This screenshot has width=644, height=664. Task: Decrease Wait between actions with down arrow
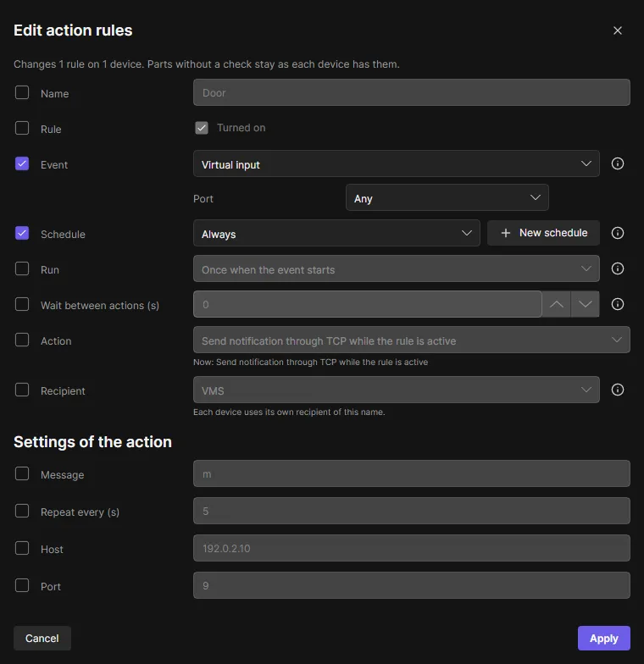click(585, 304)
